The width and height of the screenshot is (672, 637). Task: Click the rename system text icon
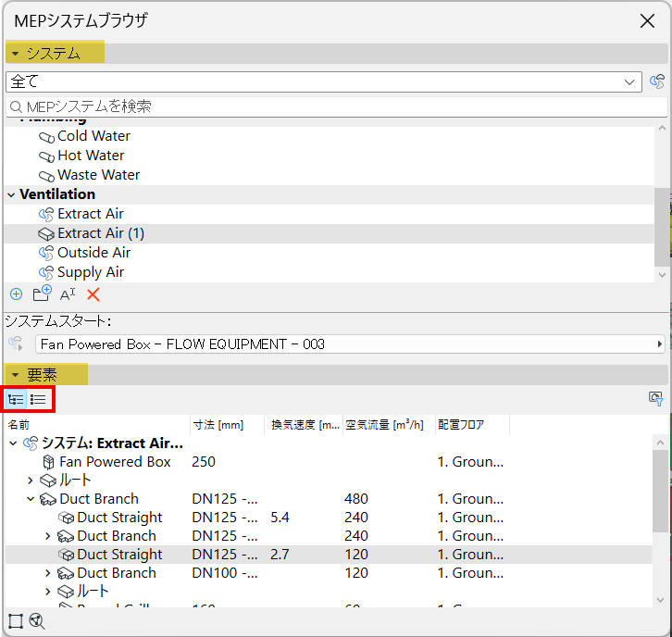(68, 294)
